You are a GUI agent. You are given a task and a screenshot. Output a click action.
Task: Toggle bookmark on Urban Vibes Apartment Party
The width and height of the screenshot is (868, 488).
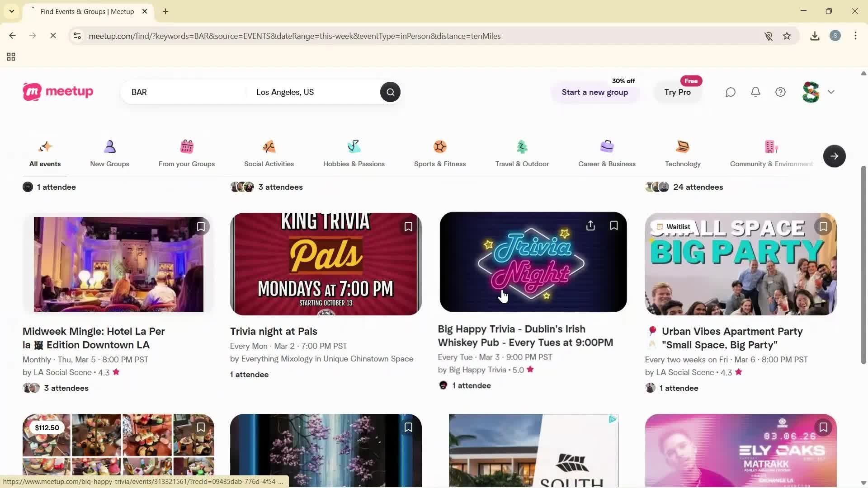(x=823, y=226)
